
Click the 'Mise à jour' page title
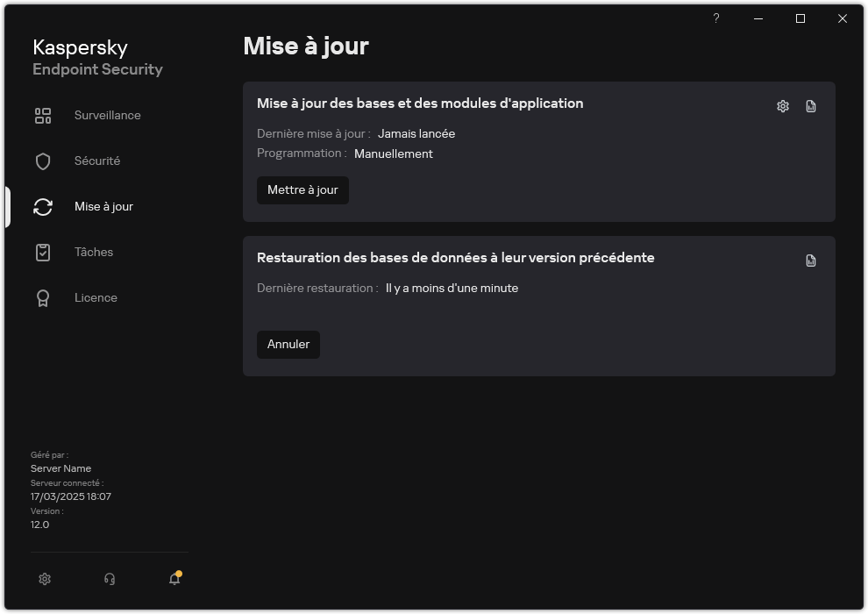coord(306,46)
